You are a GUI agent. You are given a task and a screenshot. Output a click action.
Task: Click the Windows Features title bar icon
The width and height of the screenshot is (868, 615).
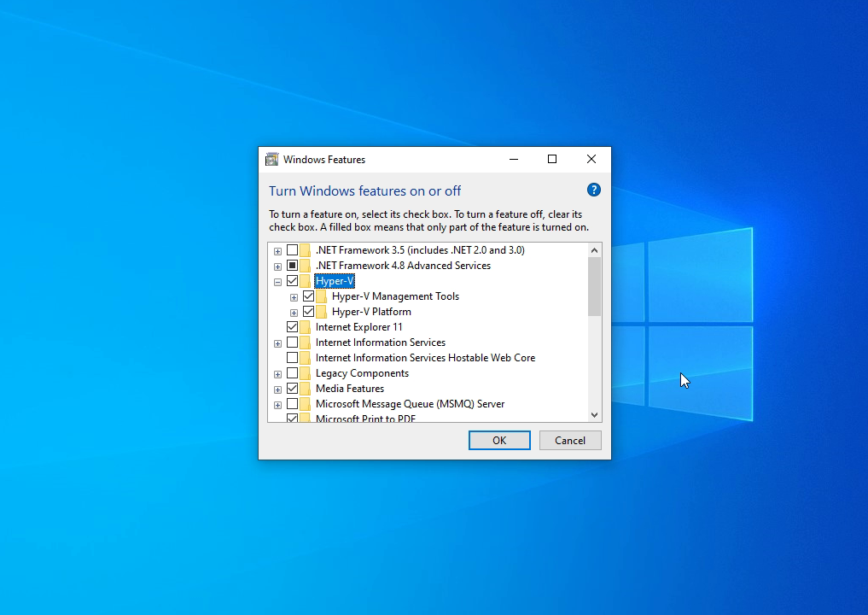tap(271, 160)
